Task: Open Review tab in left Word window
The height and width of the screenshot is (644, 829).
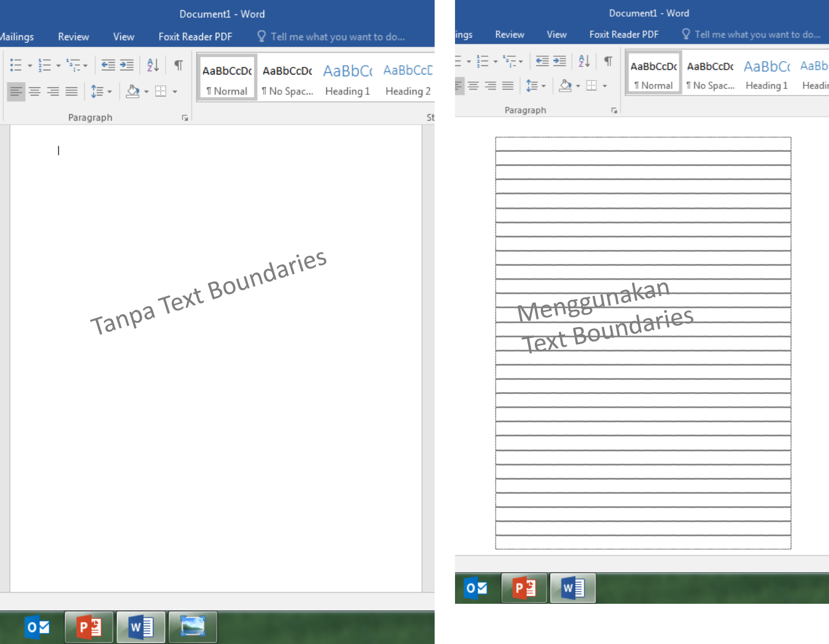Action: (74, 36)
